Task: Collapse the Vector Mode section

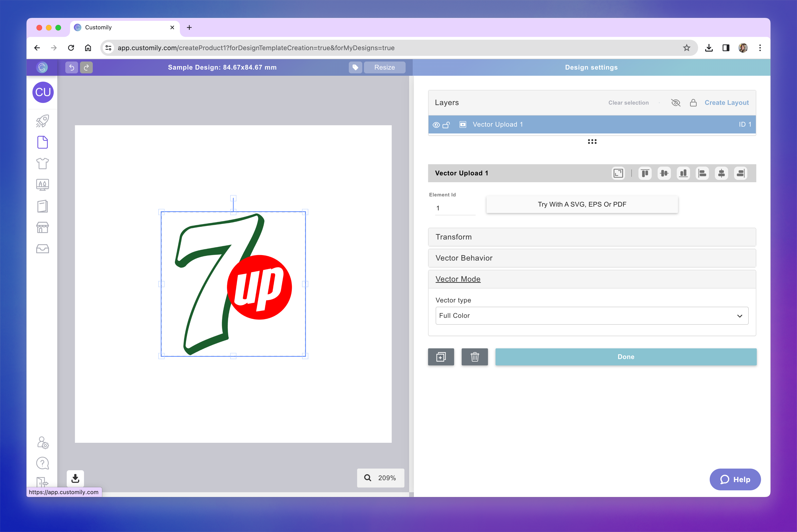Action: 458,279
